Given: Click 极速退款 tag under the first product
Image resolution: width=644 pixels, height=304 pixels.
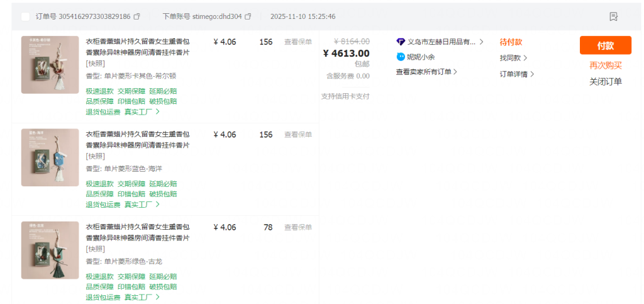Looking at the screenshot, I should (x=99, y=91).
